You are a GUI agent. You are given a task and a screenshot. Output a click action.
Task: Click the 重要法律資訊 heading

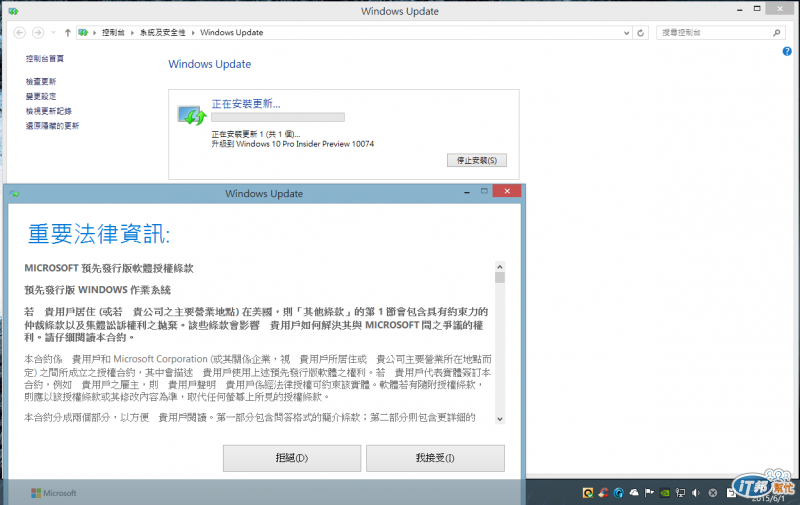(98, 234)
